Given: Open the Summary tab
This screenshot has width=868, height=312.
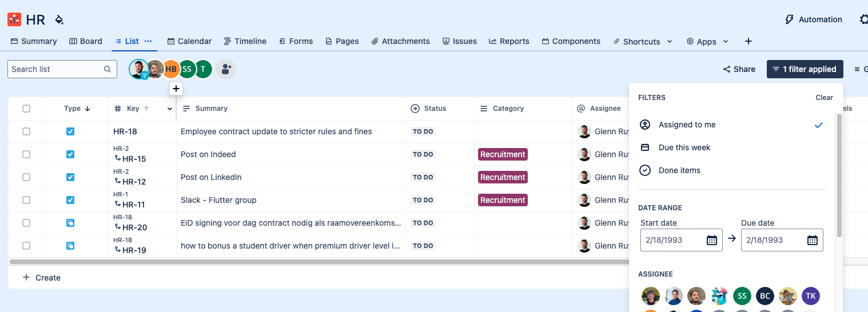Looking at the screenshot, I should (x=34, y=41).
